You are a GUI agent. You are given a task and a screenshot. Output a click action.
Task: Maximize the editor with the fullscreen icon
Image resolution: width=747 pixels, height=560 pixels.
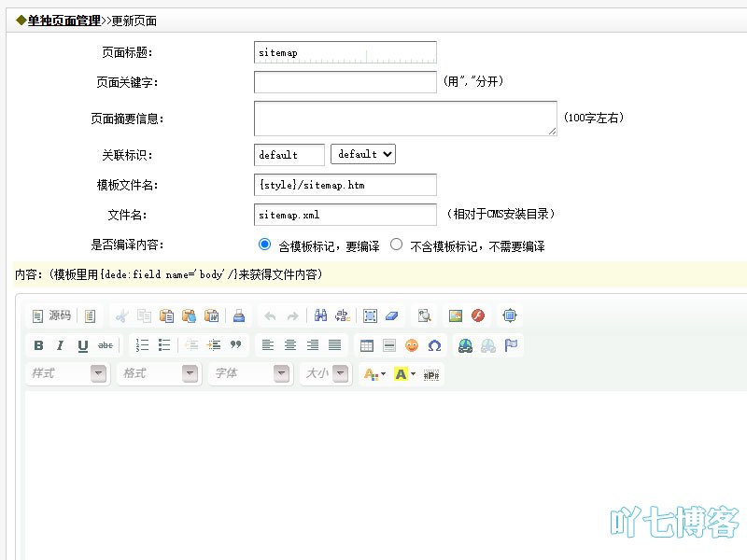click(509, 315)
